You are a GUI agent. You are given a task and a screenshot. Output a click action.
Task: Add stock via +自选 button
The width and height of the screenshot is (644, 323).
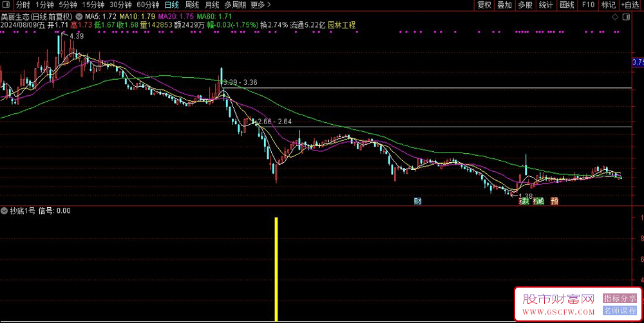click(x=630, y=5)
